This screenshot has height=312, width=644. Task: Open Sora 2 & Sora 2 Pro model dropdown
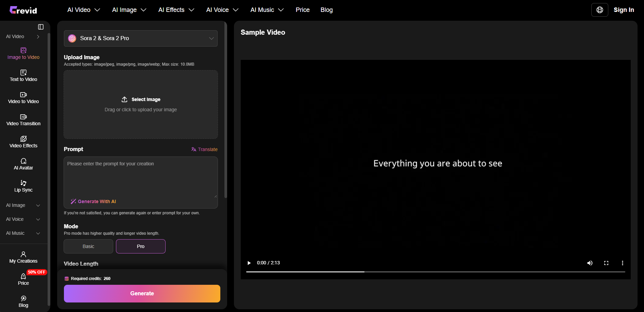[141, 38]
